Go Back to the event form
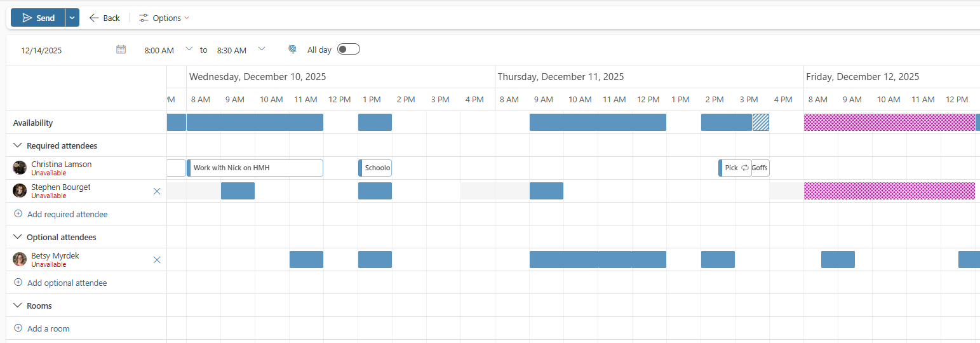Viewport: 980px width, 343px height. pyautogui.click(x=105, y=18)
